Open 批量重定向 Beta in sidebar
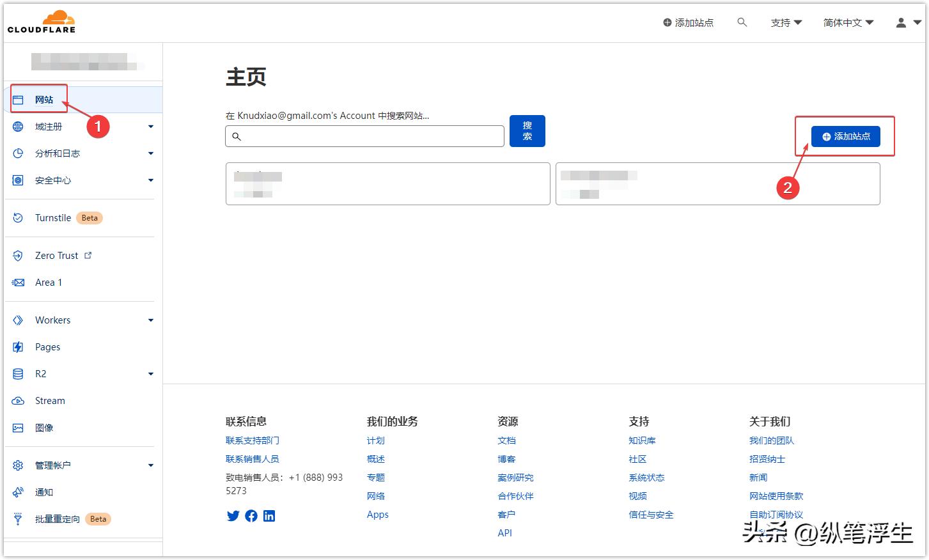 (58, 518)
